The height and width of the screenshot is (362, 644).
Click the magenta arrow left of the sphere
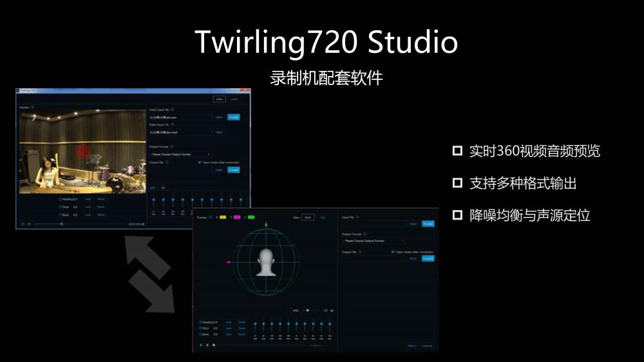229,263
